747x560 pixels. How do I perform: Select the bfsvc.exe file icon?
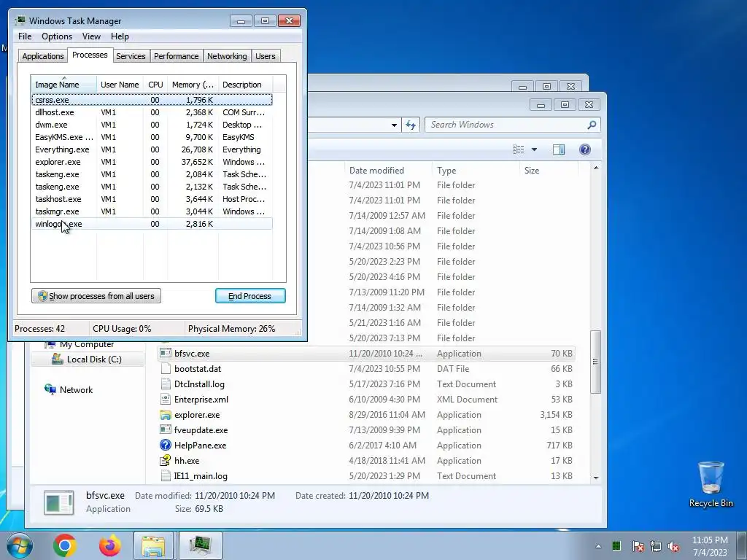166,354
